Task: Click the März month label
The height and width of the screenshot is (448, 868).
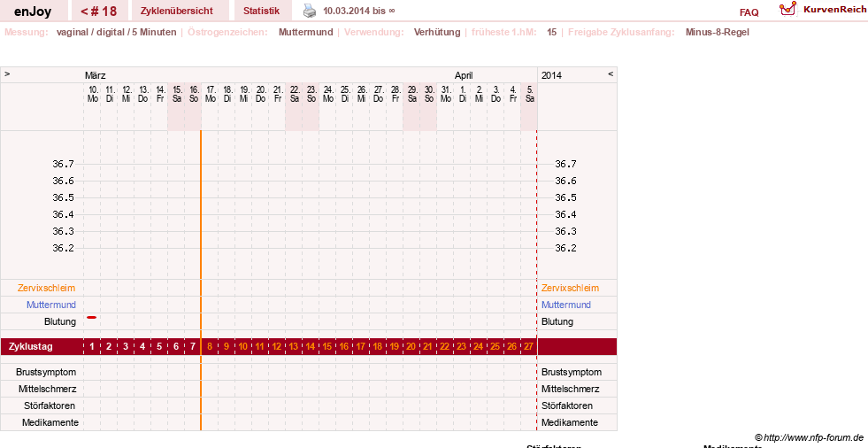Action: (x=96, y=75)
